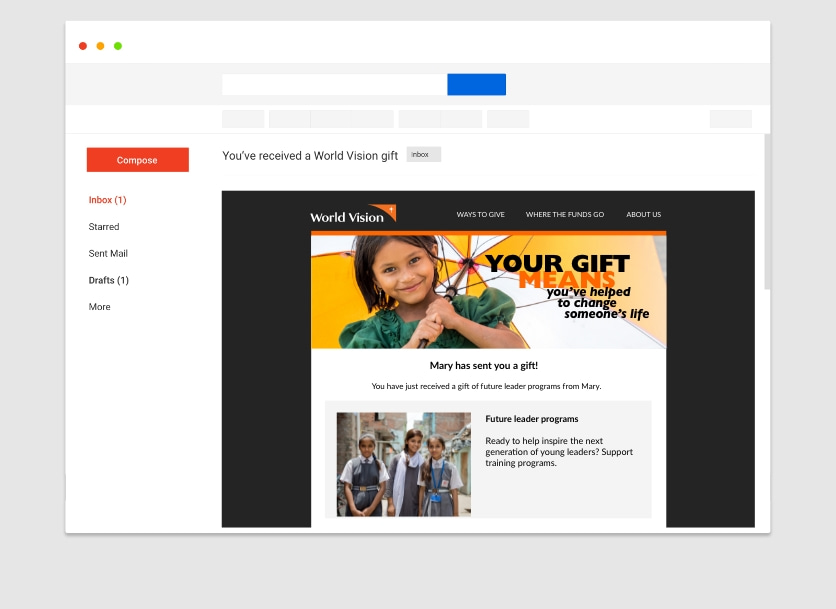The height and width of the screenshot is (609, 836).
Task: Click the email subject You've received a World Vision gift
Action: (310, 156)
